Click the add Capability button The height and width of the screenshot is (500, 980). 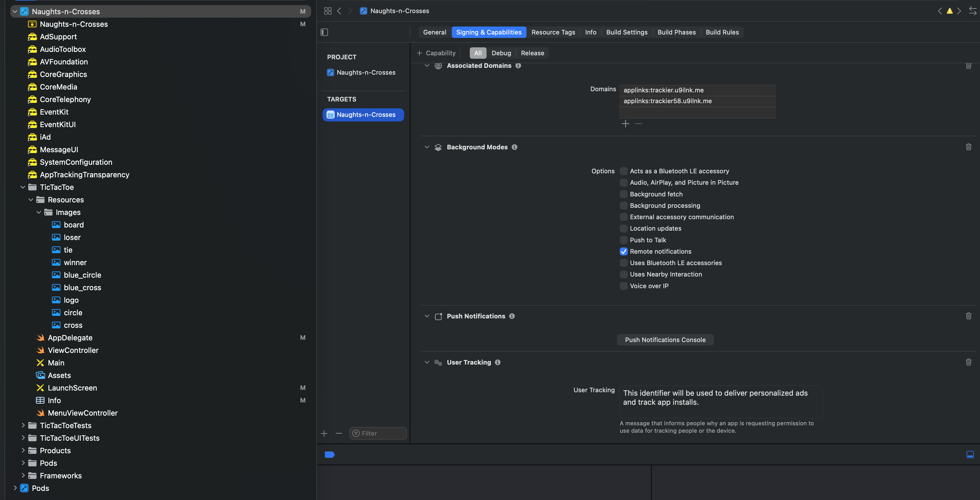pyautogui.click(x=436, y=53)
